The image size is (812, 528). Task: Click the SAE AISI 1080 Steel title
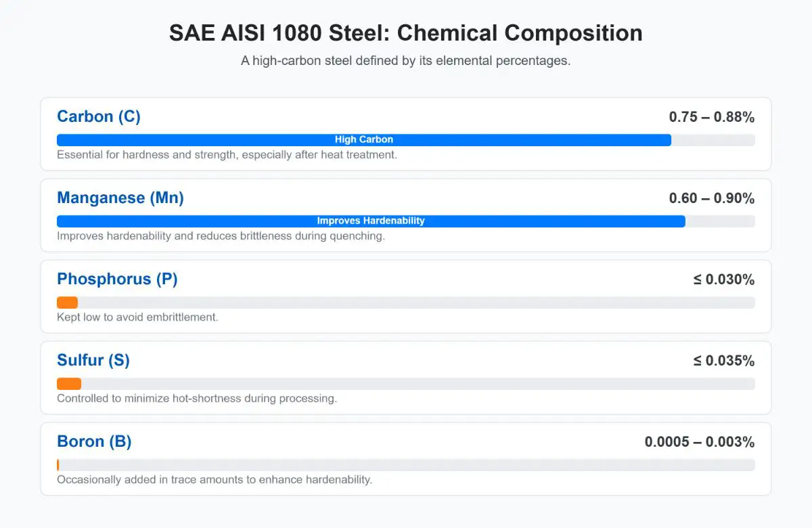click(x=406, y=32)
